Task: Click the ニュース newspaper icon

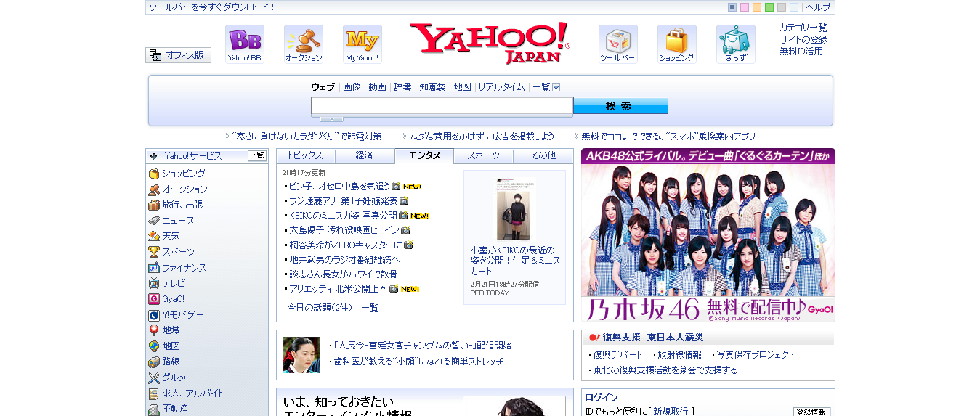Action: coord(154,221)
